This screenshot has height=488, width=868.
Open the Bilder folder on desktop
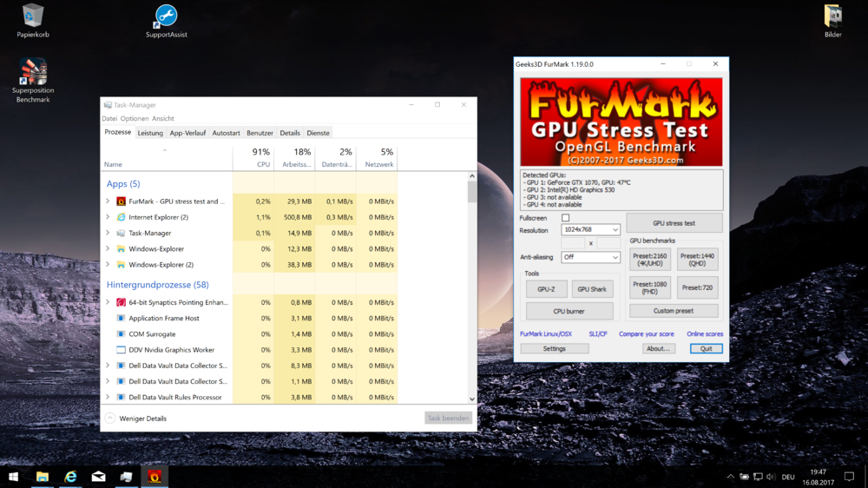[x=832, y=17]
